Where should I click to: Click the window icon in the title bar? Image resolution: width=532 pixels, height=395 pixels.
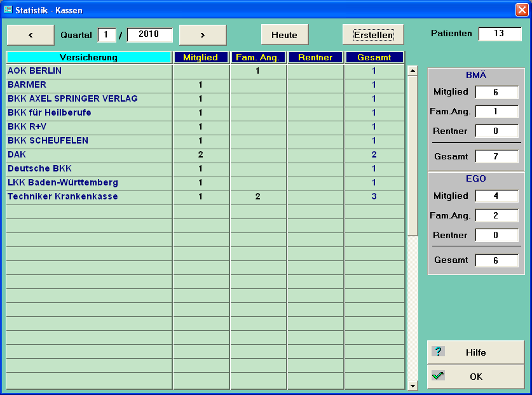8,10
